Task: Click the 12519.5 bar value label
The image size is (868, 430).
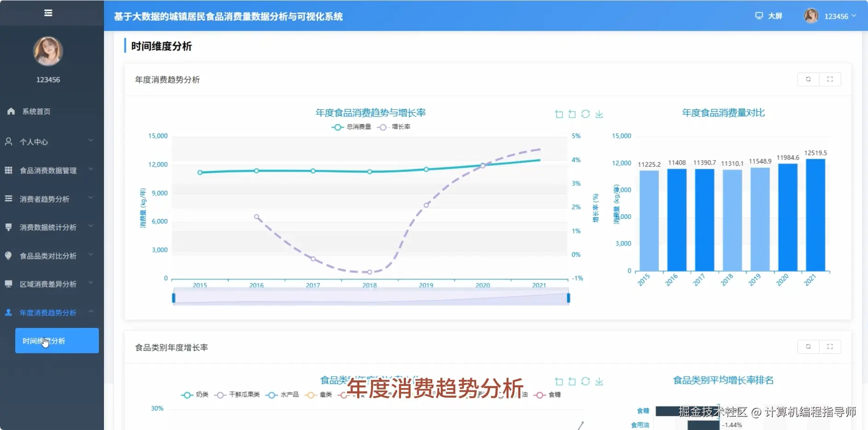Action: tap(816, 153)
